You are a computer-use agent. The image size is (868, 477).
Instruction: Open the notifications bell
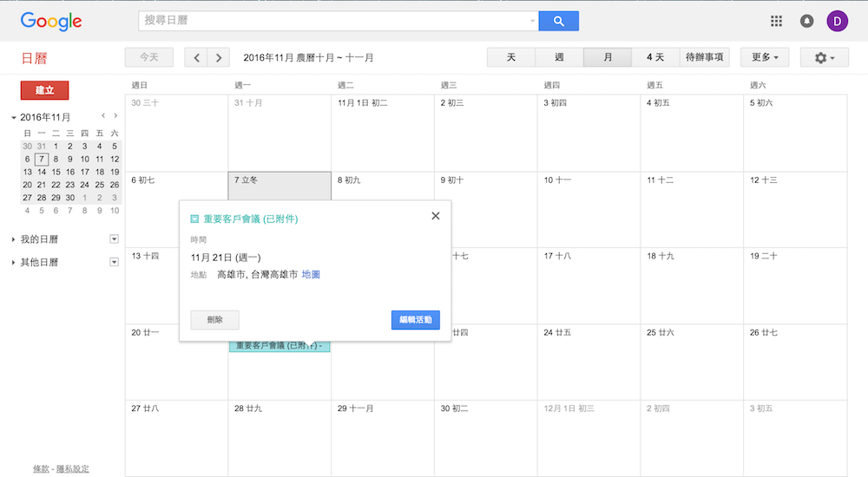click(x=806, y=21)
